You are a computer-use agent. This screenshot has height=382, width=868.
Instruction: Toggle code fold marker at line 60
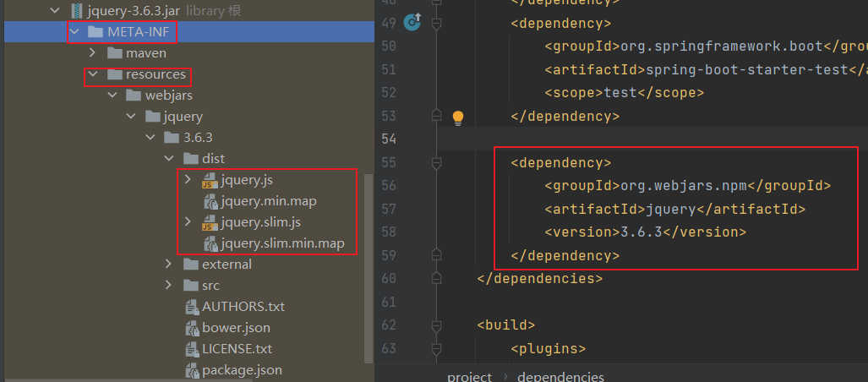436,278
